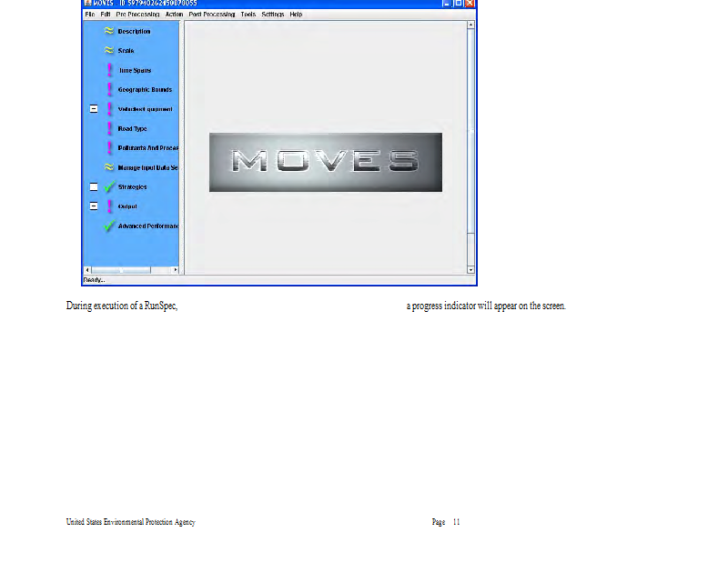This screenshot has height=562, width=728.
Task: Collapse the Vehicles/Equipment tree node
Action: pyautogui.click(x=94, y=109)
